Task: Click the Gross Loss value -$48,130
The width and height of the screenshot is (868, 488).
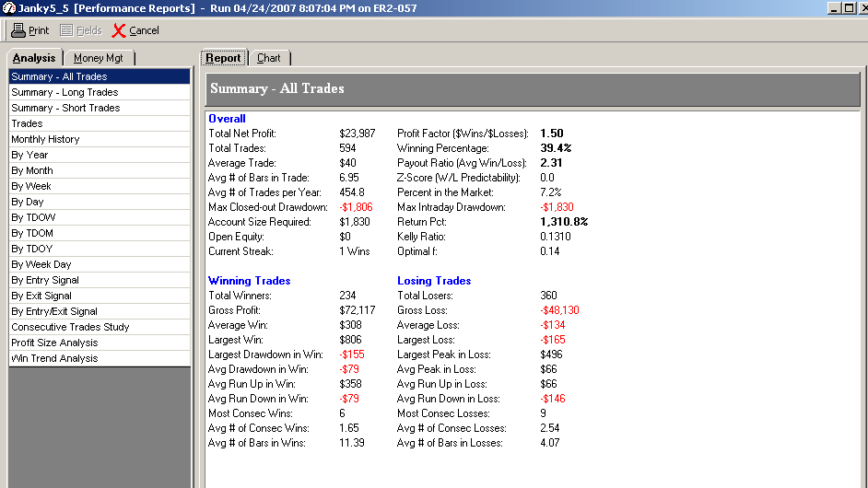Action: coord(559,310)
